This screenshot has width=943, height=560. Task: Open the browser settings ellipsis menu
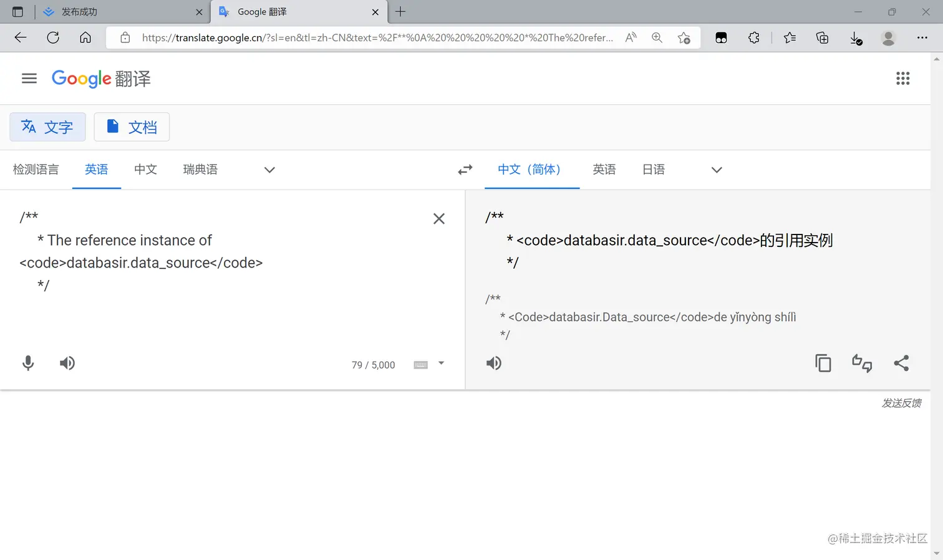pyautogui.click(x=922, y=37)
